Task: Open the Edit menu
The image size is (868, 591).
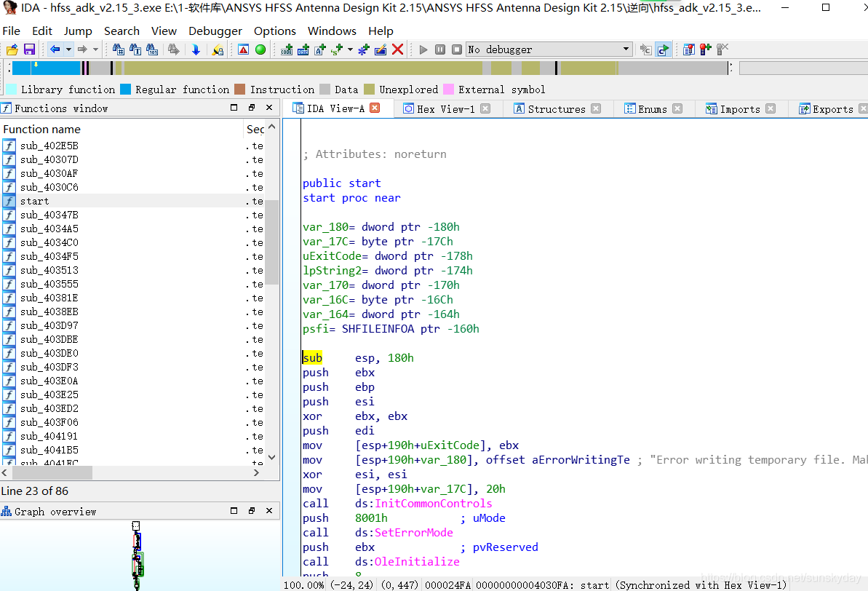Action: click(x=42, y=31)
